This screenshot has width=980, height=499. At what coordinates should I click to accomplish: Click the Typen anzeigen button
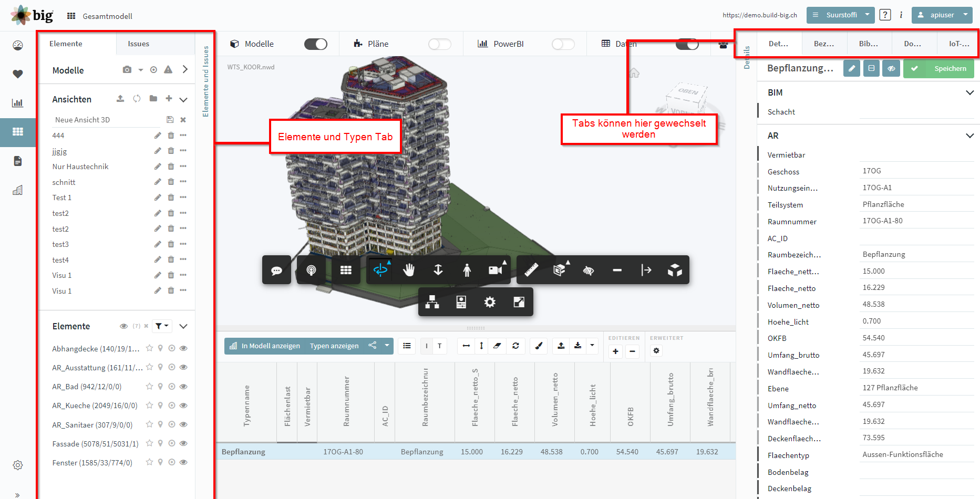click(x=334, y=346)
